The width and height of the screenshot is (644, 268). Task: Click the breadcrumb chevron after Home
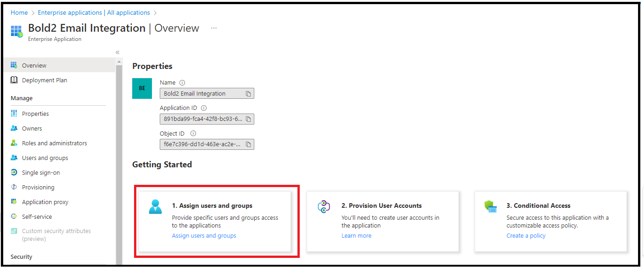point(32,12)
